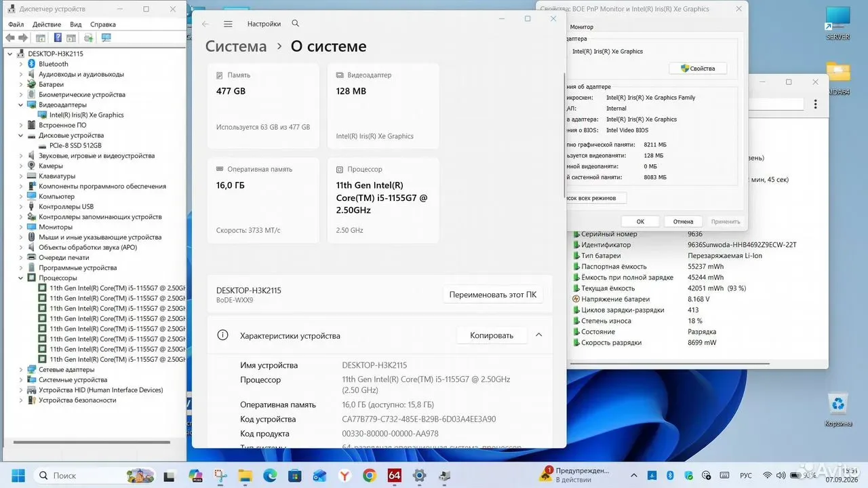
Task: Click Отмена in the graphics properties dialog
Action: click(x=683, y=221)
